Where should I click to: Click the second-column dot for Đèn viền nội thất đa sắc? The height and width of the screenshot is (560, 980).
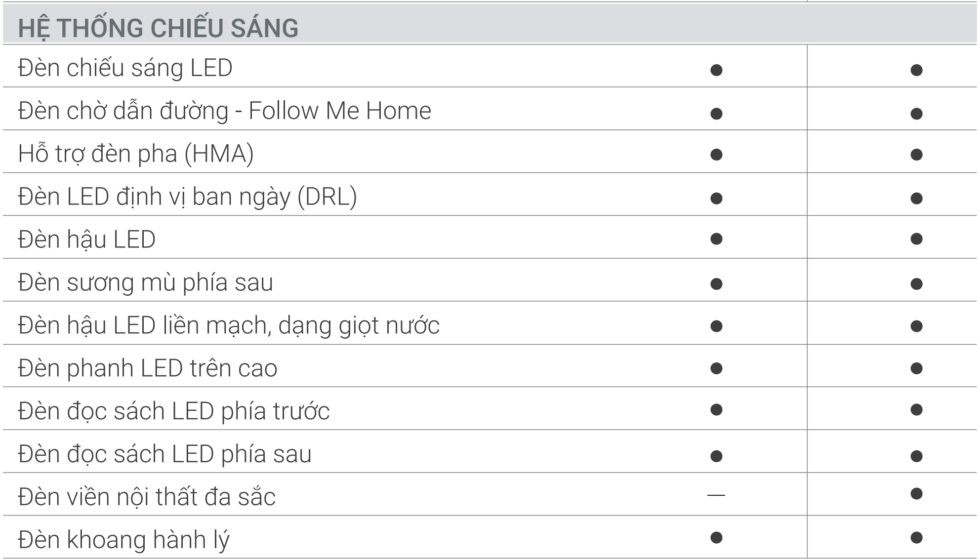[x=916, y=494]
